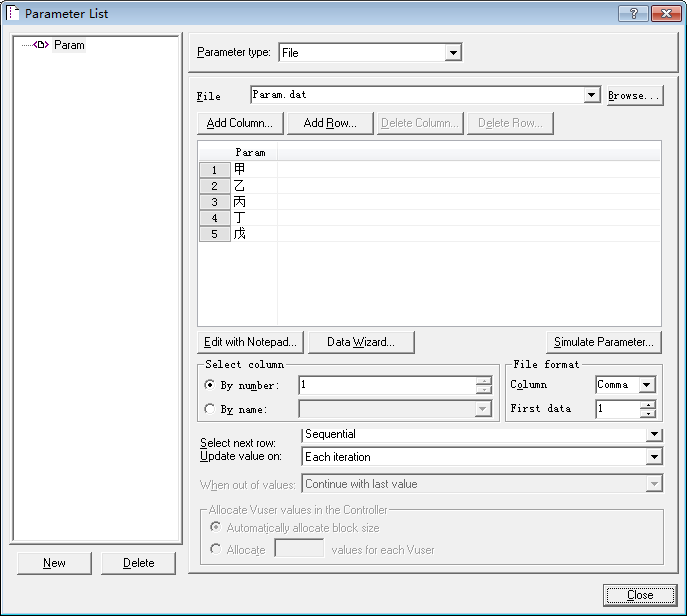Click the cell containing 丙
This screenshot has width=687, height=616.
(254, 202)
